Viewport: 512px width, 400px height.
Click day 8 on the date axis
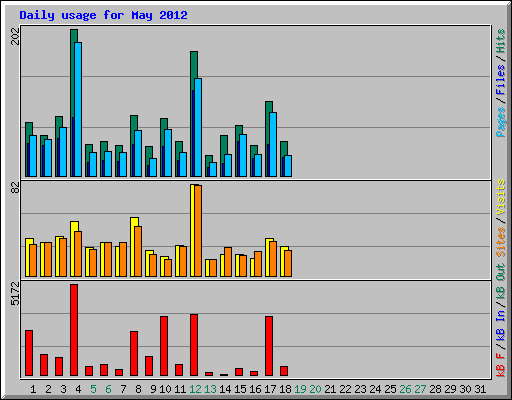point(138,389)
